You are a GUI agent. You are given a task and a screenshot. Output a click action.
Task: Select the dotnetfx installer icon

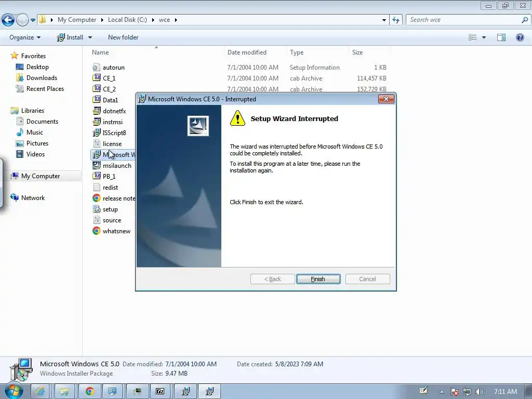tap(96, 111)
